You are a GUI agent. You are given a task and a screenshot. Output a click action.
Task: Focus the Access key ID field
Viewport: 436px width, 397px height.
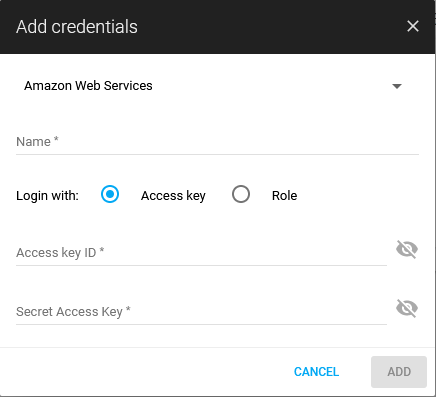pos(201,253)
